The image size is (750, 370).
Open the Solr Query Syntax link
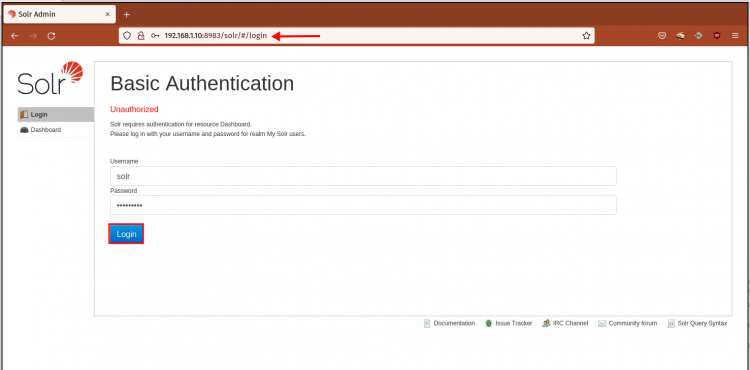pyautogui.click(x=697, y=324)
